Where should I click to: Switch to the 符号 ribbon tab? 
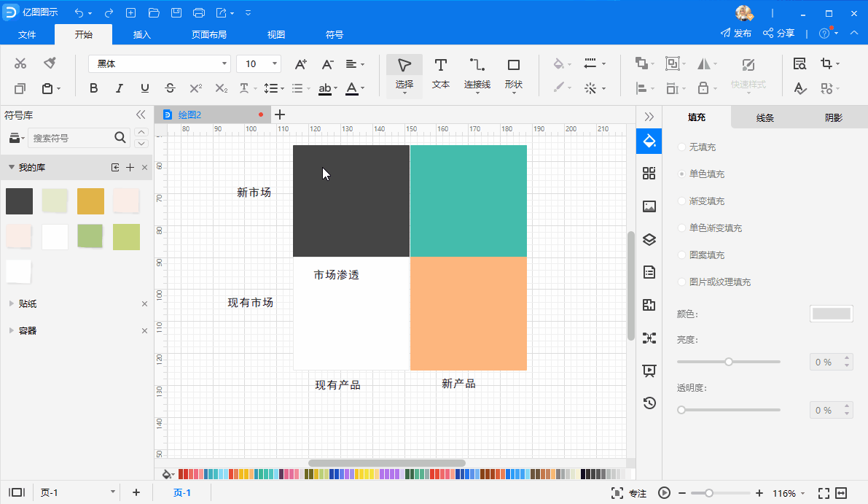(335, 34)
